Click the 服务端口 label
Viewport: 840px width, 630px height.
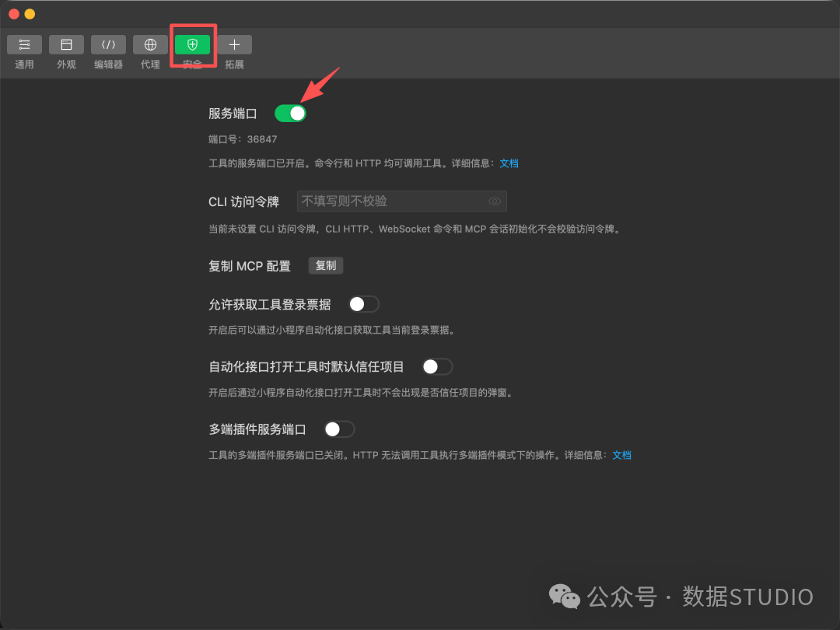click(x=233, y=114)
